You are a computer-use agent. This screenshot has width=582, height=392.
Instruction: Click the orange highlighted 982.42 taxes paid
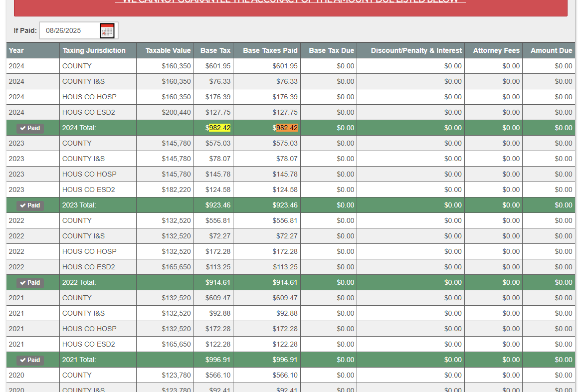coord(287,128)
